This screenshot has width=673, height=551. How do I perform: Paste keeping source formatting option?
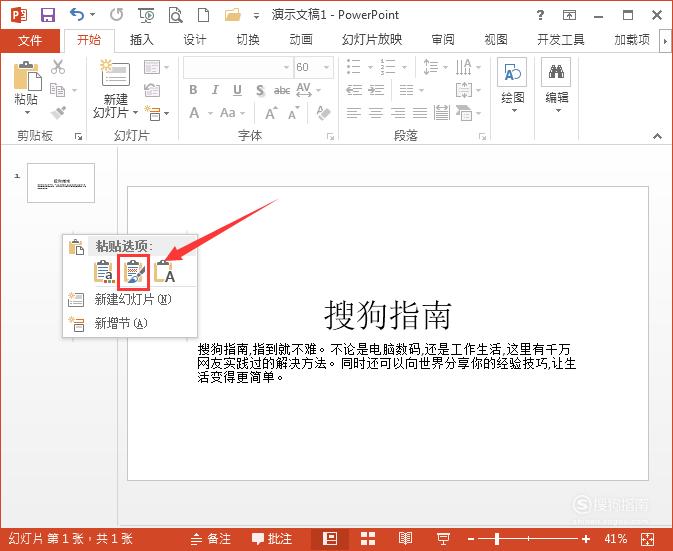coord(135,272)
